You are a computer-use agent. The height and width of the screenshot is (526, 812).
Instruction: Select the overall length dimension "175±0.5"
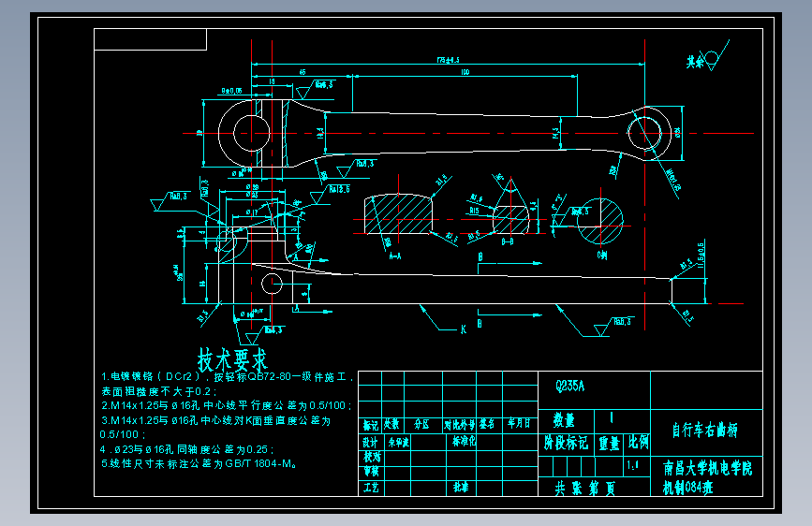pyautogui.click(x=448, y=60)
